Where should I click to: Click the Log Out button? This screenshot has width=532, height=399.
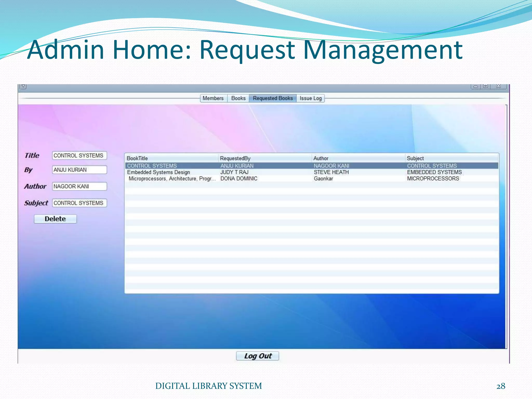click(x=257, y=356)
